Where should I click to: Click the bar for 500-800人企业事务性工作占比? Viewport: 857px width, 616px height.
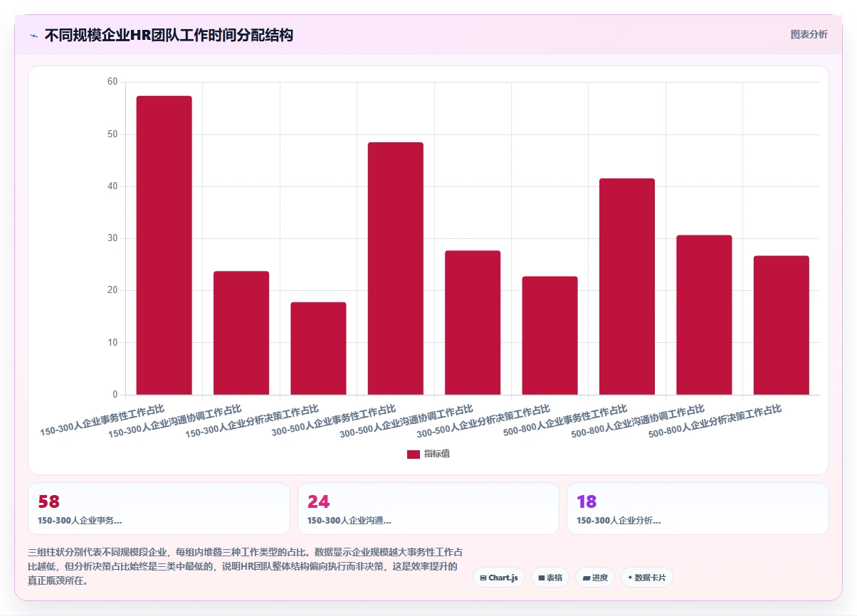coord(627,287)
